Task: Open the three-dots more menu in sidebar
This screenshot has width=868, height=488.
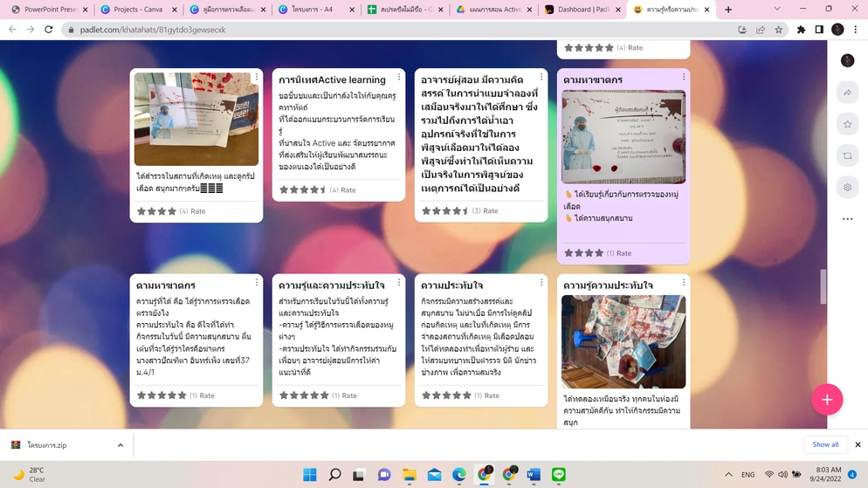Action: 848,219
